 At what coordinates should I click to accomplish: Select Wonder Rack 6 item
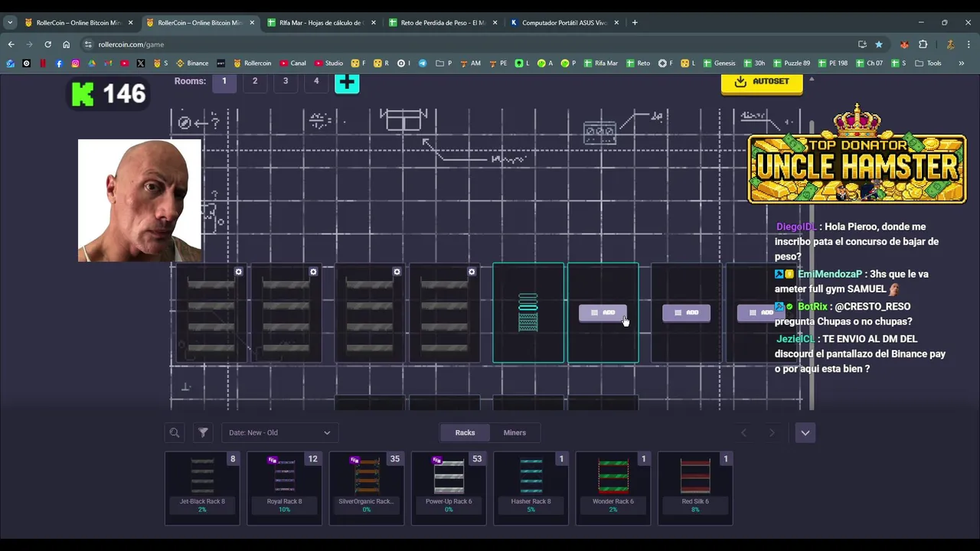pos(613,488)
